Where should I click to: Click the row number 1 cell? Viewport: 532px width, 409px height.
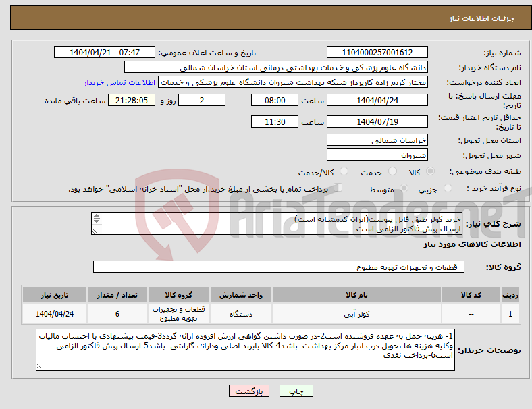[510, 314]
